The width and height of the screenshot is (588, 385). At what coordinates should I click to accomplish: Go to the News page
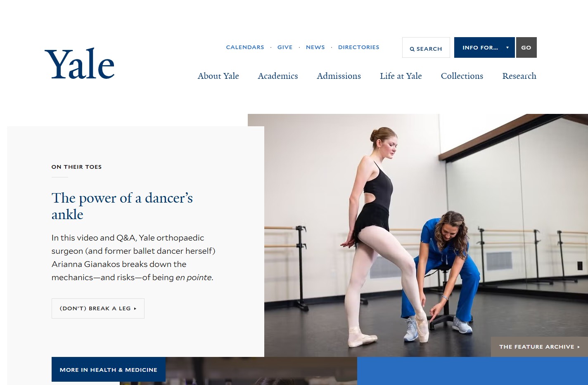315,47
